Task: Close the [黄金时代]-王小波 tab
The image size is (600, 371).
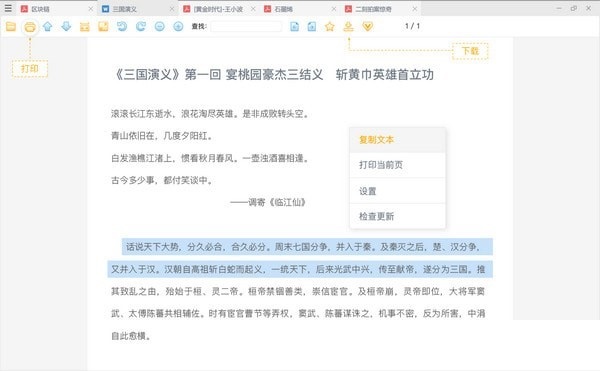Action: tap(253, 9)
